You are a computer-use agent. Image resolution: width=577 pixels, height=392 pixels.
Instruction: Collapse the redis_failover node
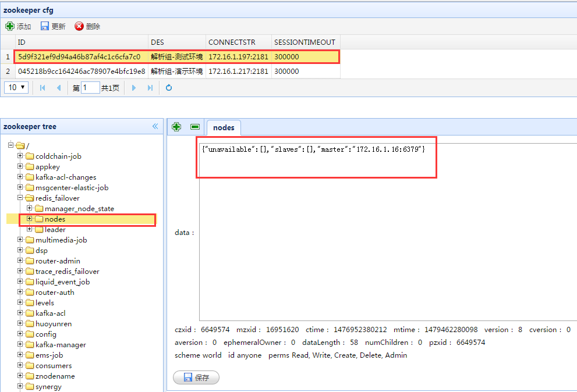coord(20,198)
